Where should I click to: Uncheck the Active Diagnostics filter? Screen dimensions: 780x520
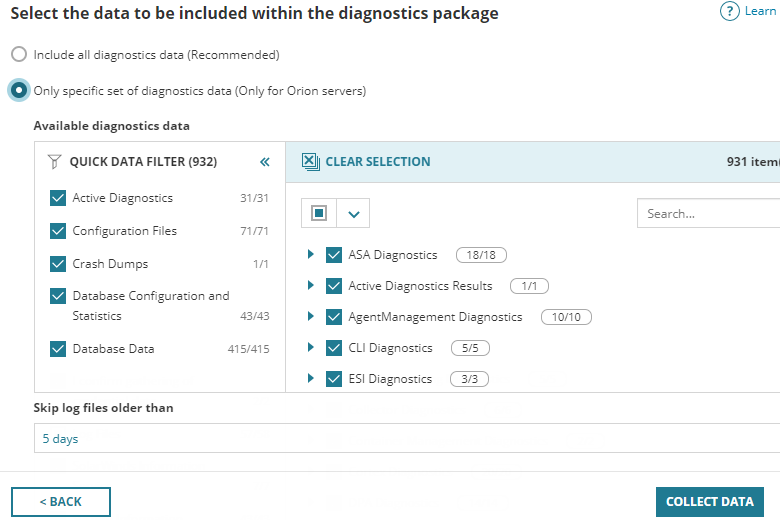pos(58,198)
